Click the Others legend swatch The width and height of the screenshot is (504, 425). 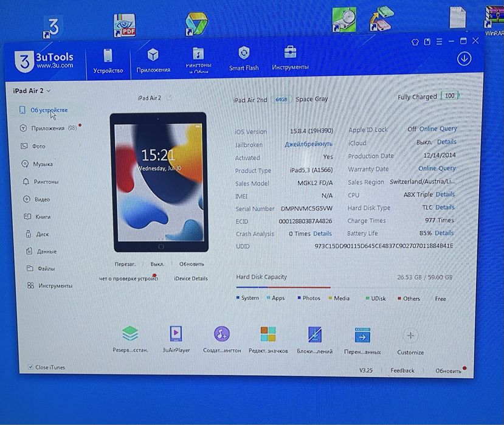[x=399, y=299]
